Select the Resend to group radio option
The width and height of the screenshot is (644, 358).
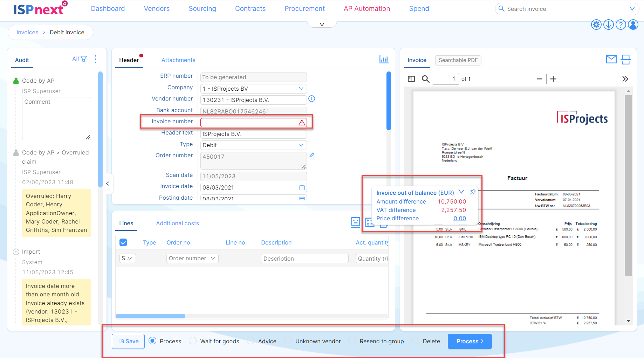pos(352,341)
